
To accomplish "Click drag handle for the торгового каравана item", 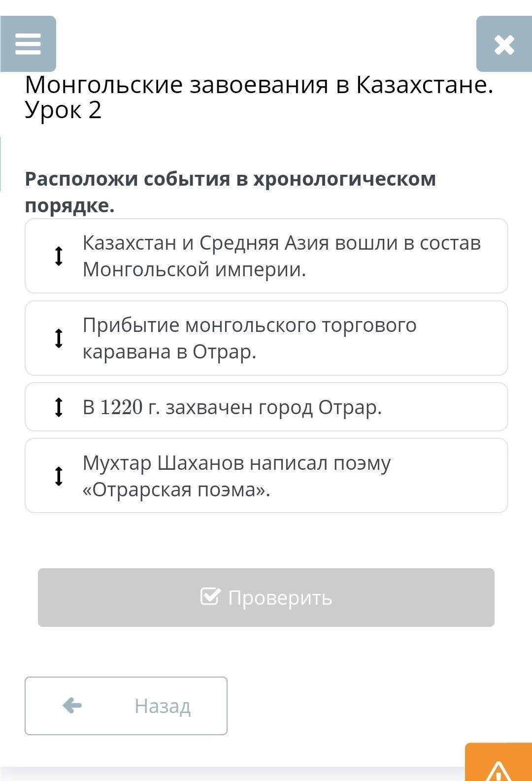I will pyautogui.click(x=59, y=338).
